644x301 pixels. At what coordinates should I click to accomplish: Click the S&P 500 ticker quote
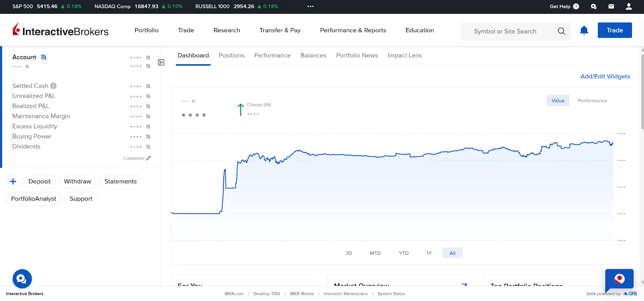(x=47, y=6)
